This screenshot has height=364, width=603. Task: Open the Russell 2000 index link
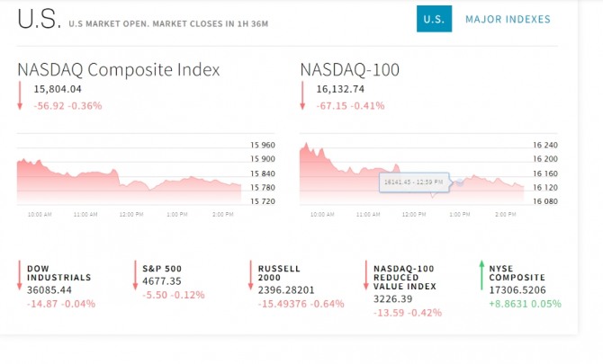click(279, 272)
